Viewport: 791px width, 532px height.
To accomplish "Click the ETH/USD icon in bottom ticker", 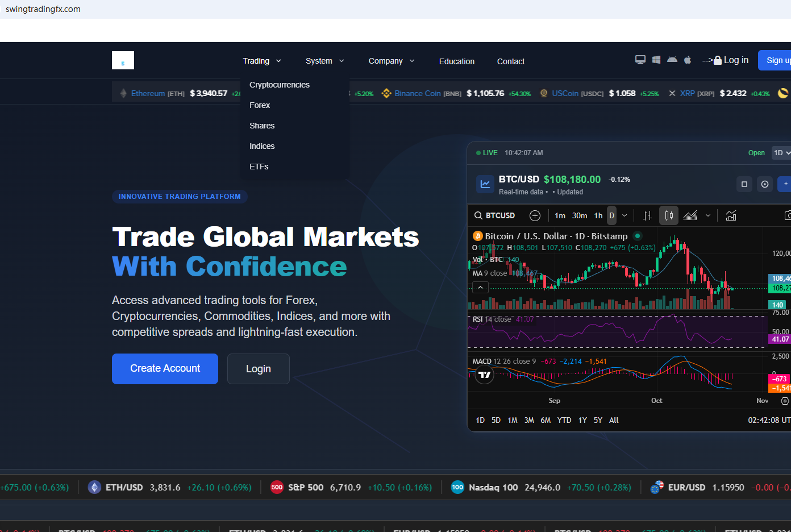I will [94, 487].
